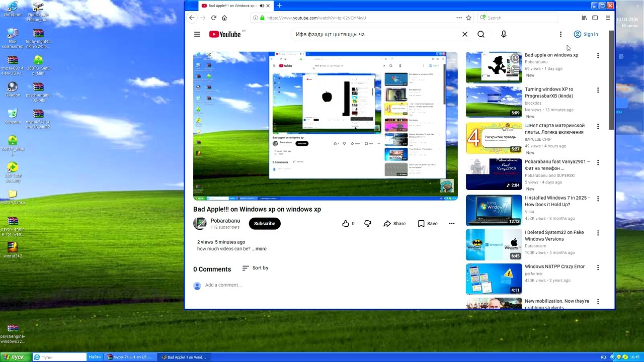The height and width of the screenshot is (362, 644).
Task: Open page actions ellipsis in address bar
Action: (459, 18)
